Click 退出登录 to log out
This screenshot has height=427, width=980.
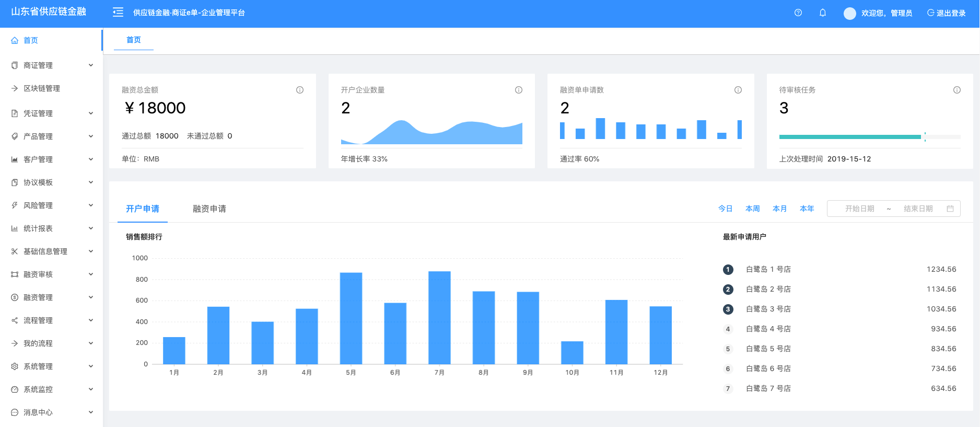click(x=946, y=13)
